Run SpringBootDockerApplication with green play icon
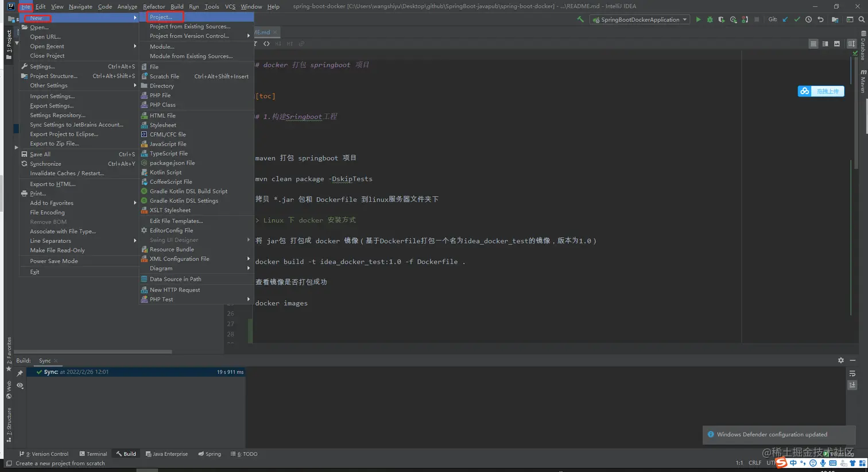The image size is (868, 472). [698, 20]
